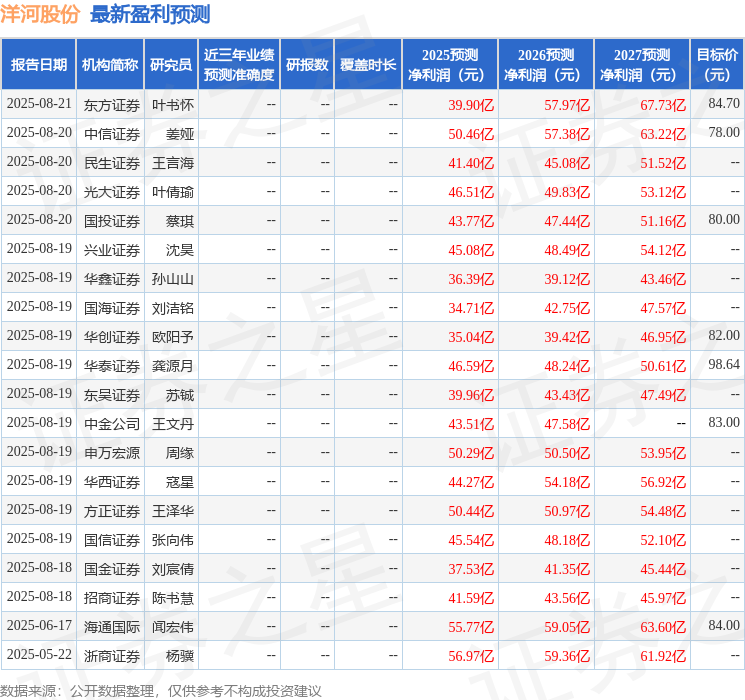Click the 洋河股份 title text
Screen dimensions: 745x700
click(x=40, y=14)
